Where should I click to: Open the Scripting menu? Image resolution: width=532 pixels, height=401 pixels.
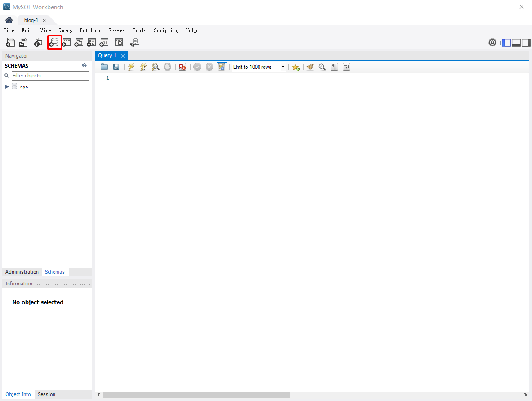(x=166, y=30)
